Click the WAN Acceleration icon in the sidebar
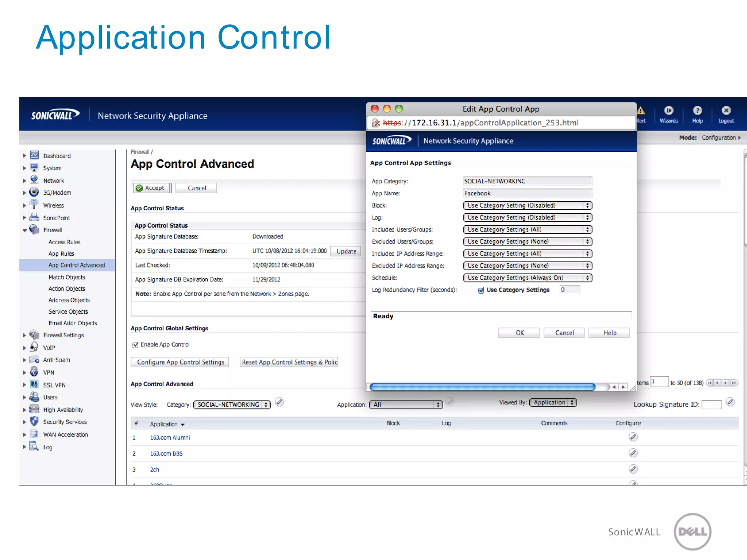This screenshot has width=747, height=560. click(34, 434)
